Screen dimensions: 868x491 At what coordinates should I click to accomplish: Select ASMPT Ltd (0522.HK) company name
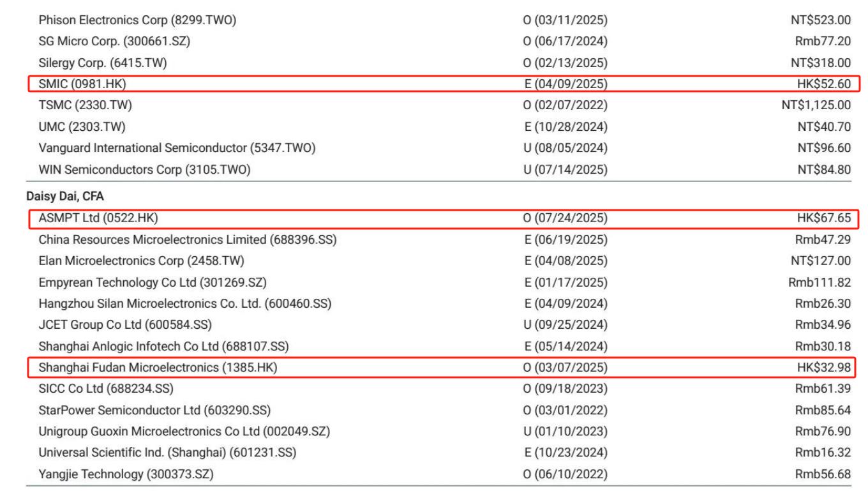pyautogui.click(x=98, y=218)
